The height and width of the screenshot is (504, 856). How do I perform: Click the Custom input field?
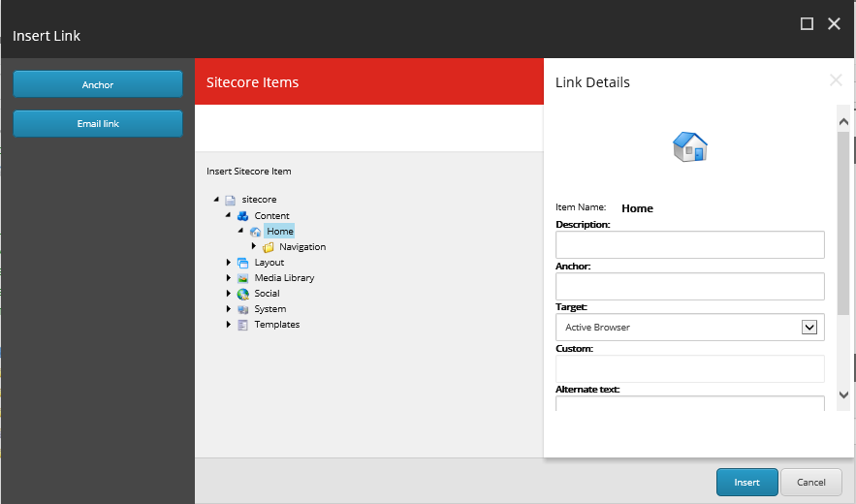[690, 368]
